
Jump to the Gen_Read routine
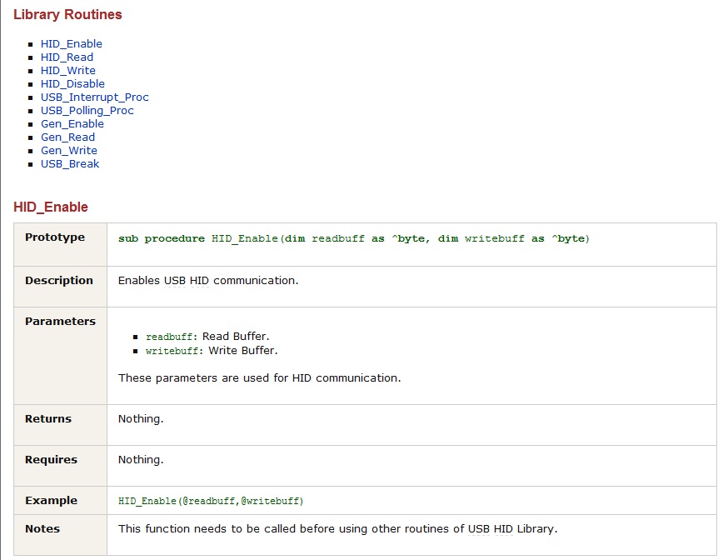67,137
